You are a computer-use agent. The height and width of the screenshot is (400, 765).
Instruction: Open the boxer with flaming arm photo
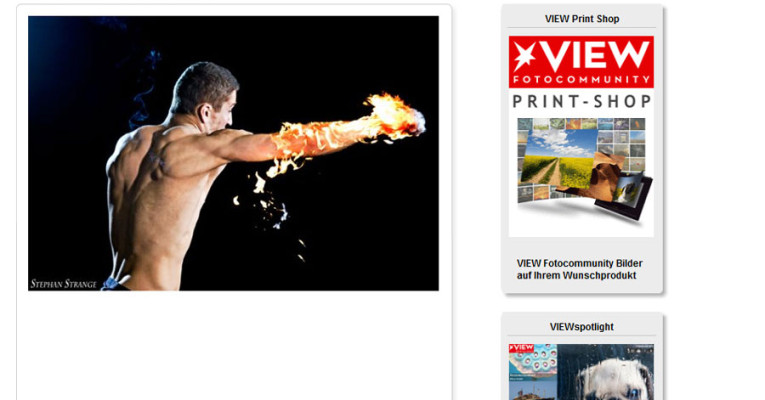point(233,153)
